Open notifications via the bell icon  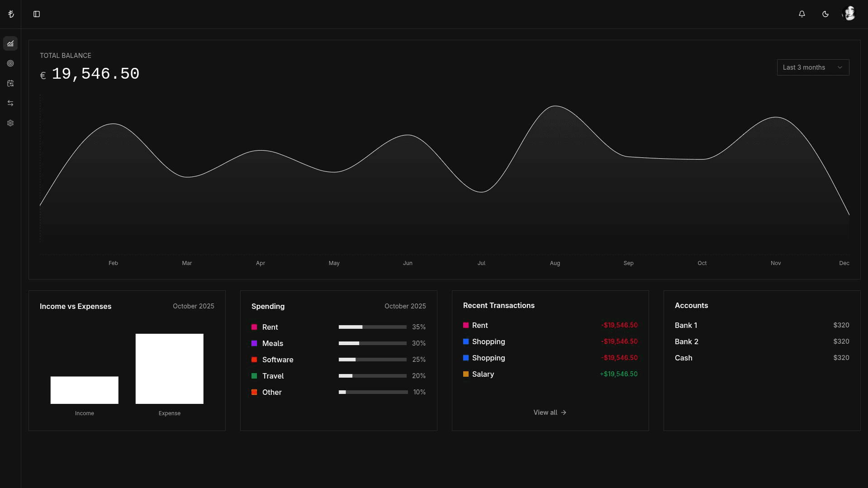tap(802, 14)
